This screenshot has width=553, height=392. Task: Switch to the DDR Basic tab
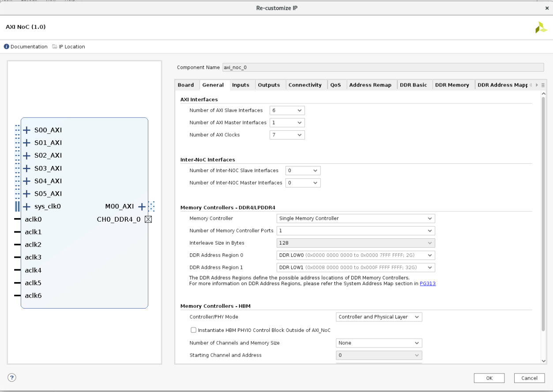(413, 85)
